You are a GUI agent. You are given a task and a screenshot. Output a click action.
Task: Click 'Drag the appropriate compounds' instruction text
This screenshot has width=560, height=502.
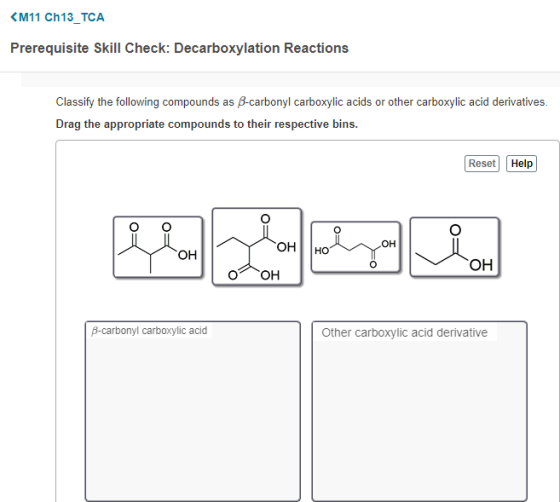tap(207, 124)
